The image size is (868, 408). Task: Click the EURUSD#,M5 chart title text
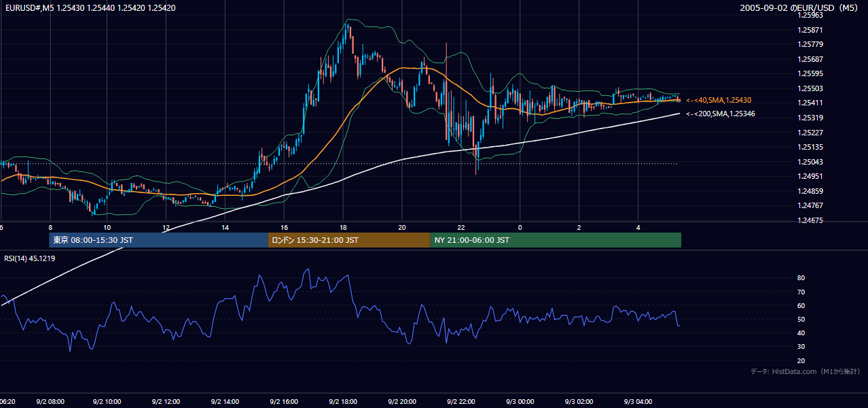90,7
